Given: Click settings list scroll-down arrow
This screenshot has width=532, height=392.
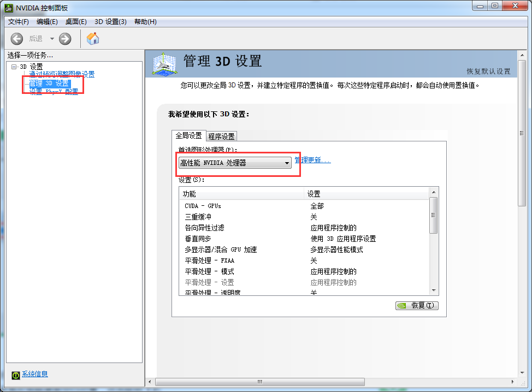Looking at the screenshot, I should click(434, 290).
